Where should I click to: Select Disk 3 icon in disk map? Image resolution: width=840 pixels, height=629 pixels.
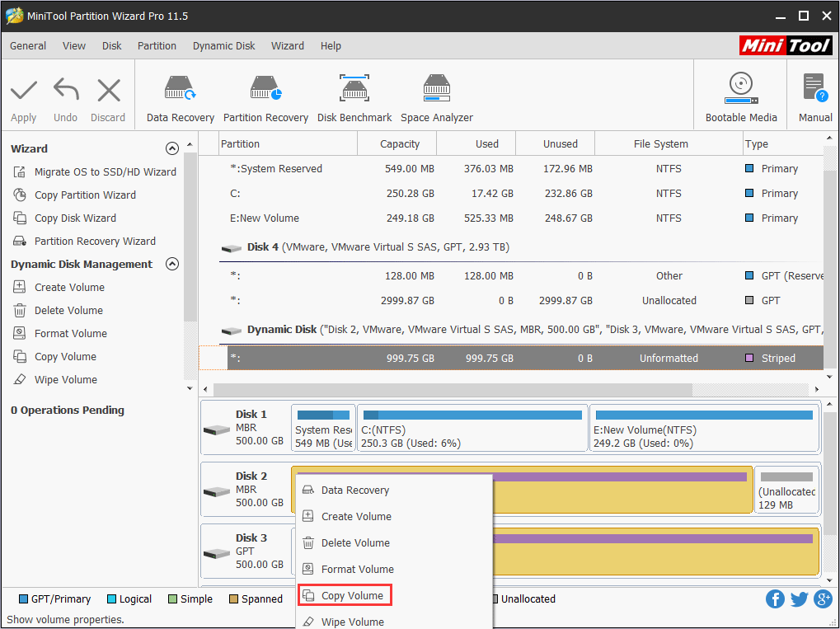[217, 553]
